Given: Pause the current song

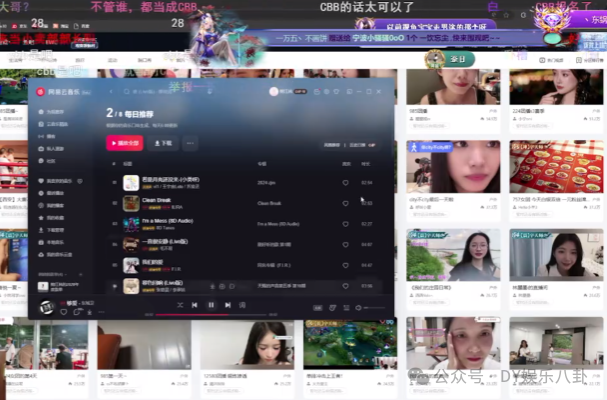Looking at the screenshot, I should point(211,305).
